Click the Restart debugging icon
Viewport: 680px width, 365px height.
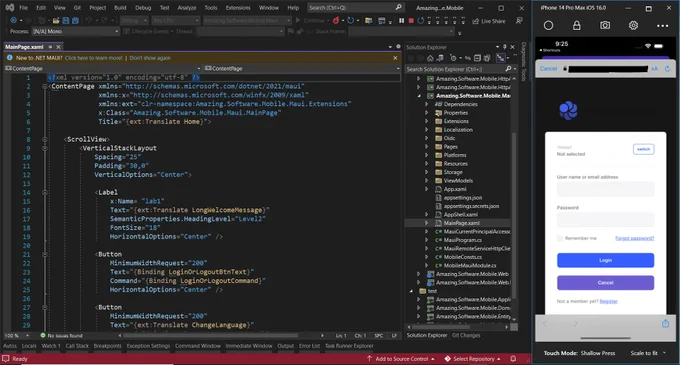(x=421, y=20)
